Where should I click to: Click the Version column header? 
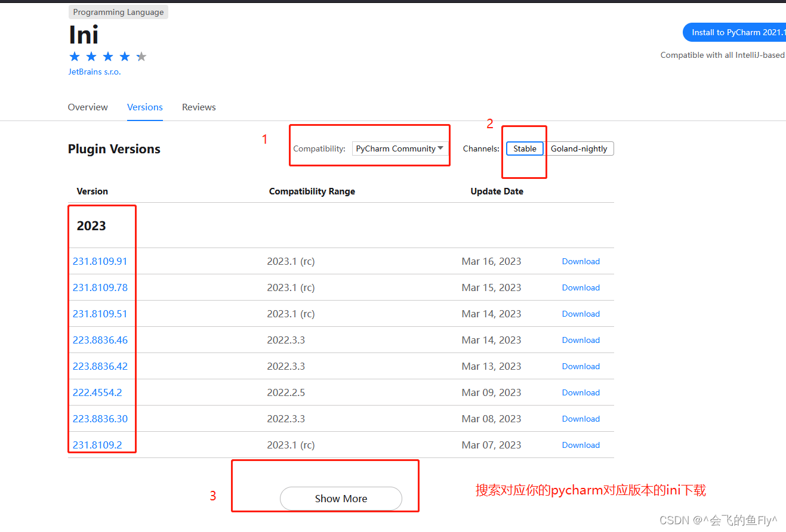93,191
